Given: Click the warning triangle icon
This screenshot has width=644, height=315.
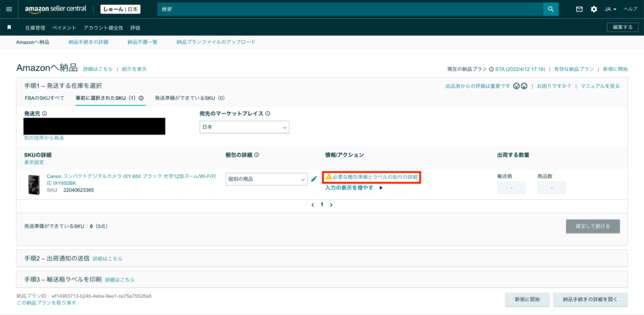Looking at the screenshot, I should coord(328,177).
